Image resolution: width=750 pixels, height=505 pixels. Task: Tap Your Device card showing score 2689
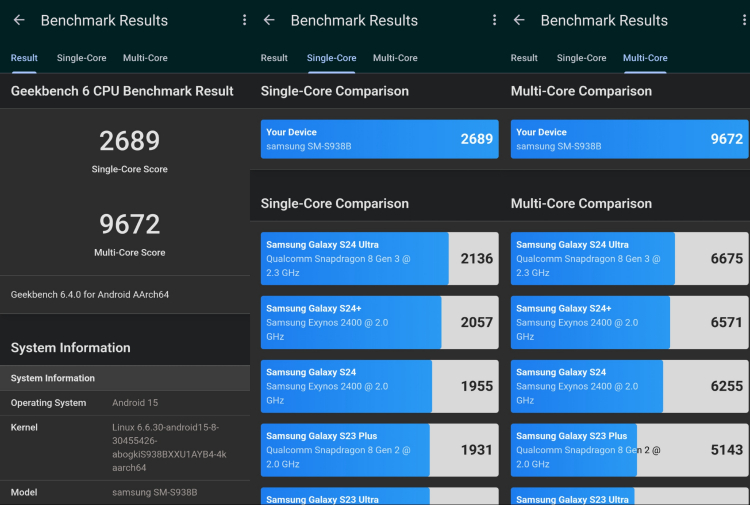379,139
